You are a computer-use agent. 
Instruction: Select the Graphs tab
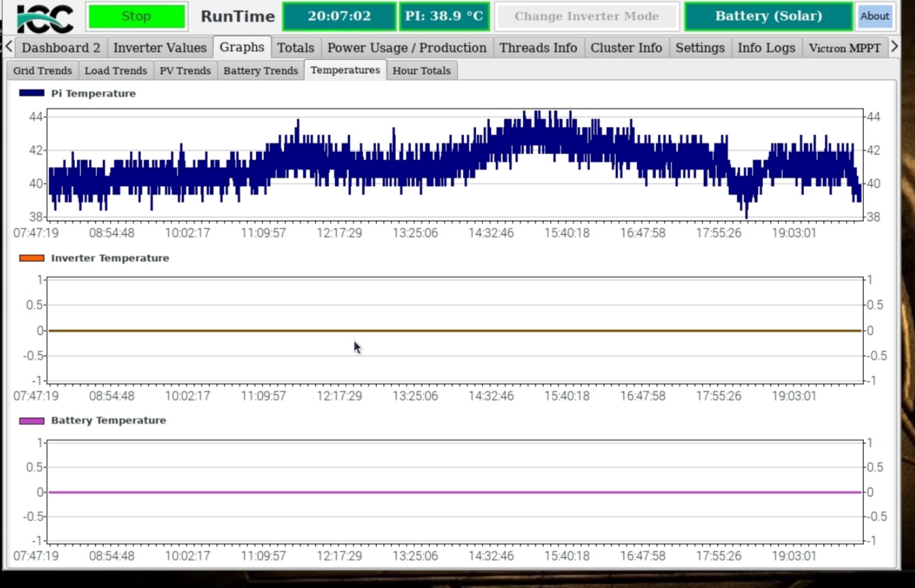[242, 47]
